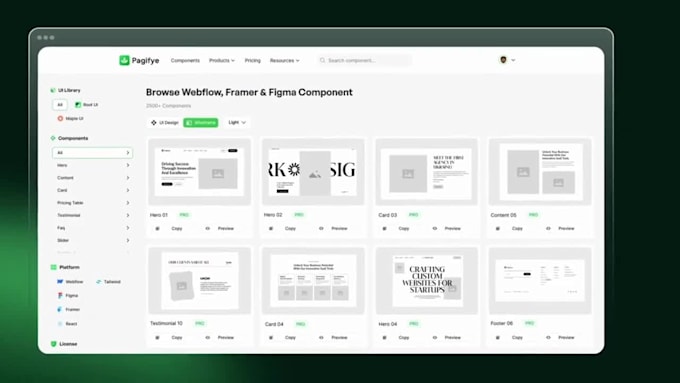Viewport: 680px width, 383px height.
Task: Toggle the Maple UI library filter
Action: [70, 118]
